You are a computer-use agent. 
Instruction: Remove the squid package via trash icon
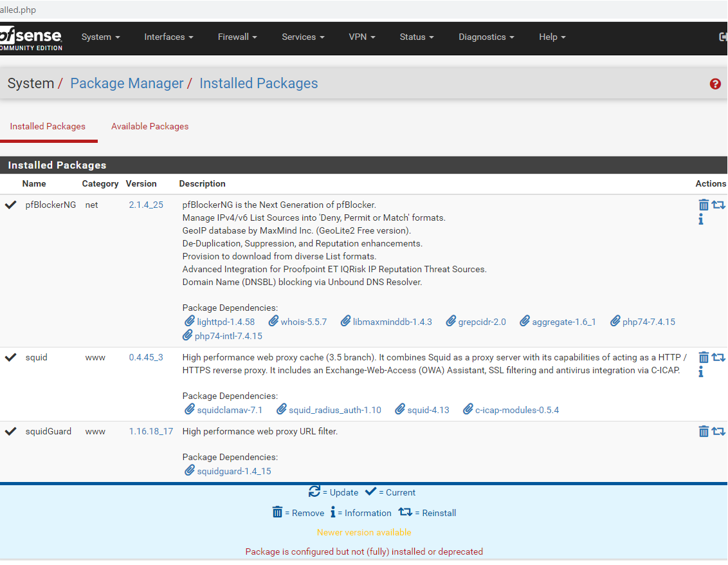pos(704,357)
